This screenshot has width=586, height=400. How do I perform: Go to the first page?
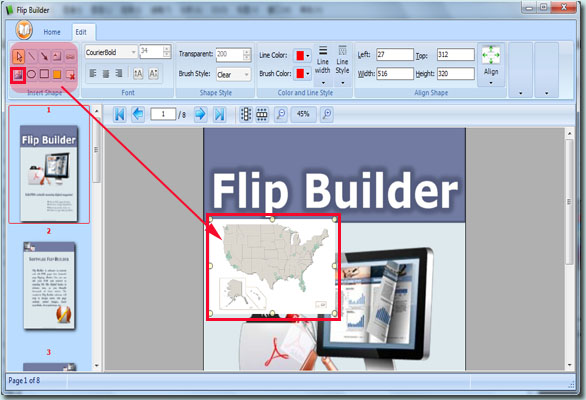(x=120, y=114)
